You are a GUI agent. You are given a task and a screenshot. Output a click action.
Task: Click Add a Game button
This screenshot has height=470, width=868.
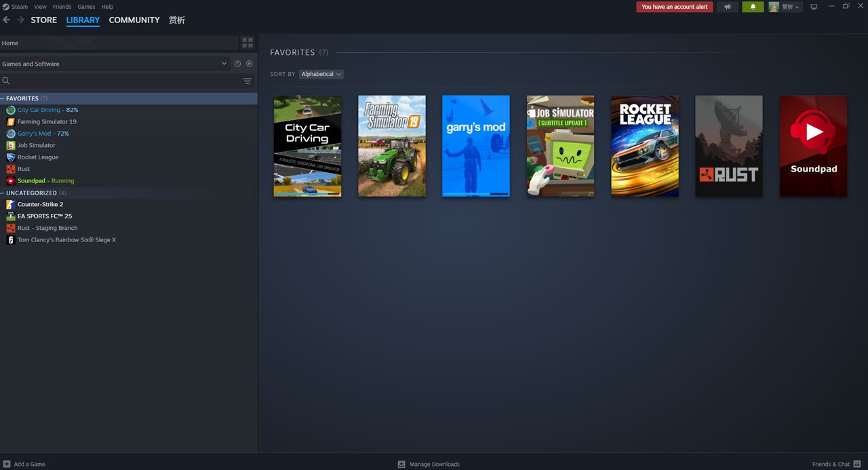[x=24, y=464]
